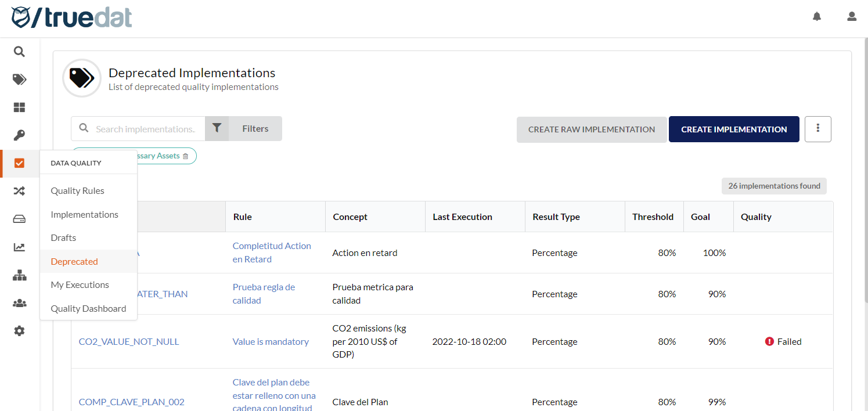Open the hard drive icon in sidebar
This screenshot has width=868, height=411.
[x=19, y=219]
